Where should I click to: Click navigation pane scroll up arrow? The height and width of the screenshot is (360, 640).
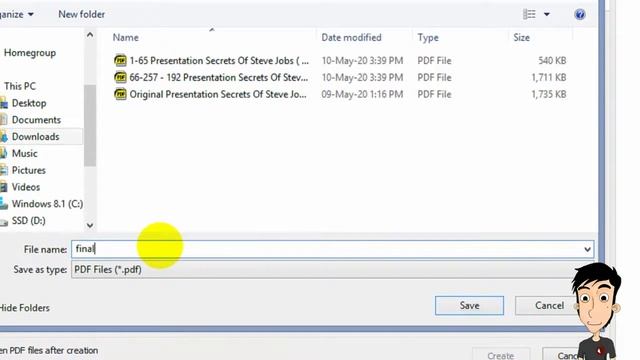click(x=90, y=35)
